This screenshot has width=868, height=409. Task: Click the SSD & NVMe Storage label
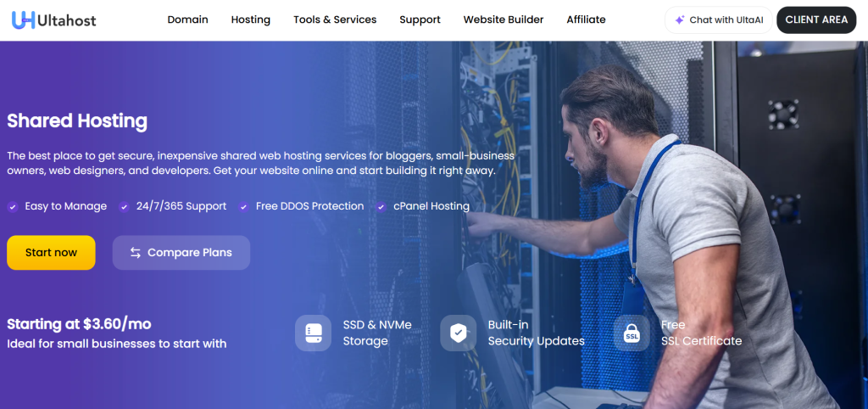(x=377, y=333)
